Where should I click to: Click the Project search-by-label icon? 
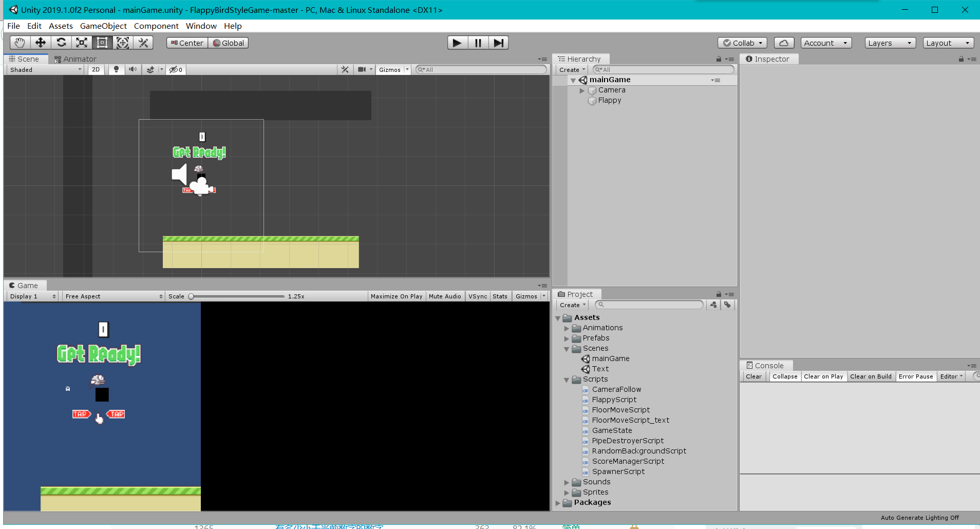pos(727,305)
